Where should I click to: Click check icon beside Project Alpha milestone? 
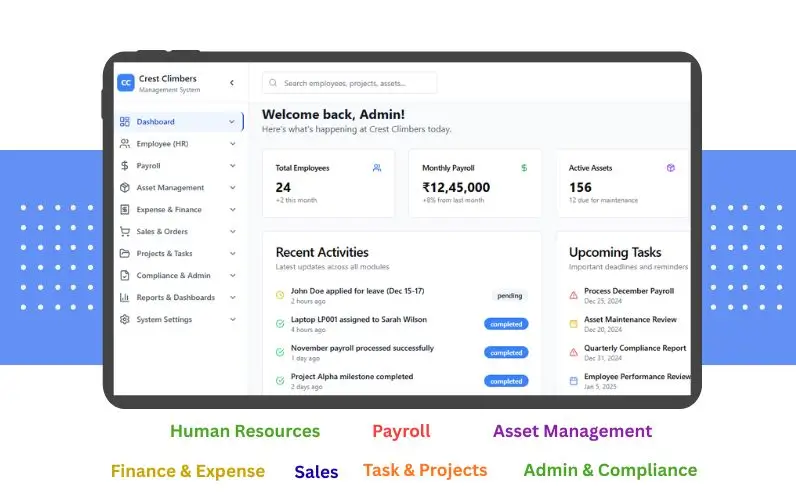280,381
